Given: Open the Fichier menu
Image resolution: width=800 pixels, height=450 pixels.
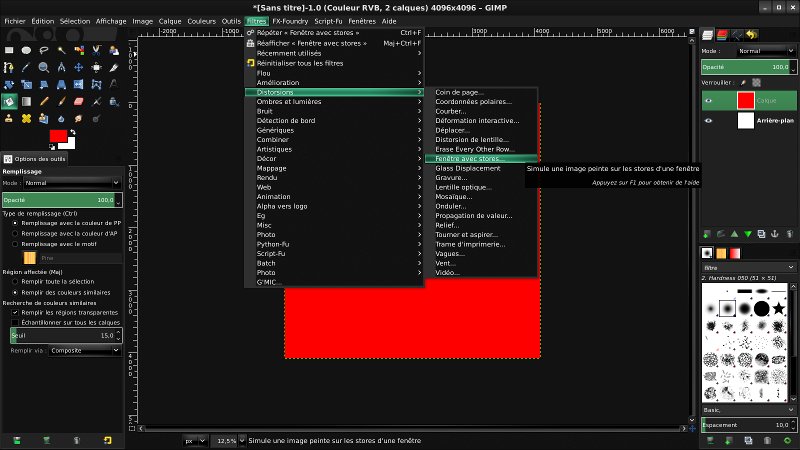Looking at the screenshot, I should (x=15, y=21).
